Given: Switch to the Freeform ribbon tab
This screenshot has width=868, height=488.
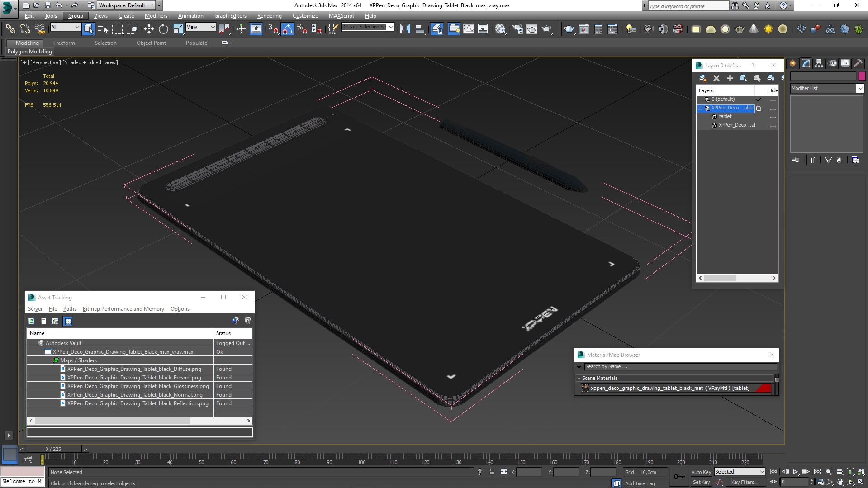Looking at the screenshot, I should [64, 43].
